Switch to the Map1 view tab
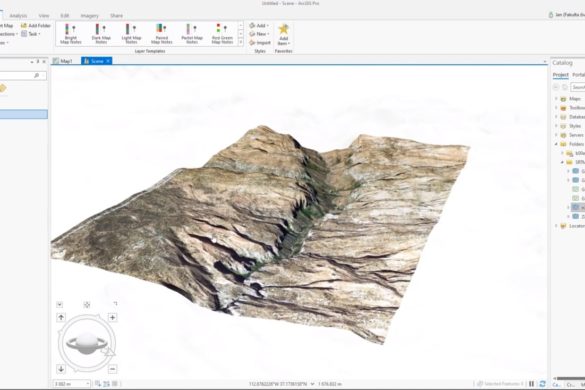This screenshot has height=390, width=585. pyautogui.click(x=63, y=61)
